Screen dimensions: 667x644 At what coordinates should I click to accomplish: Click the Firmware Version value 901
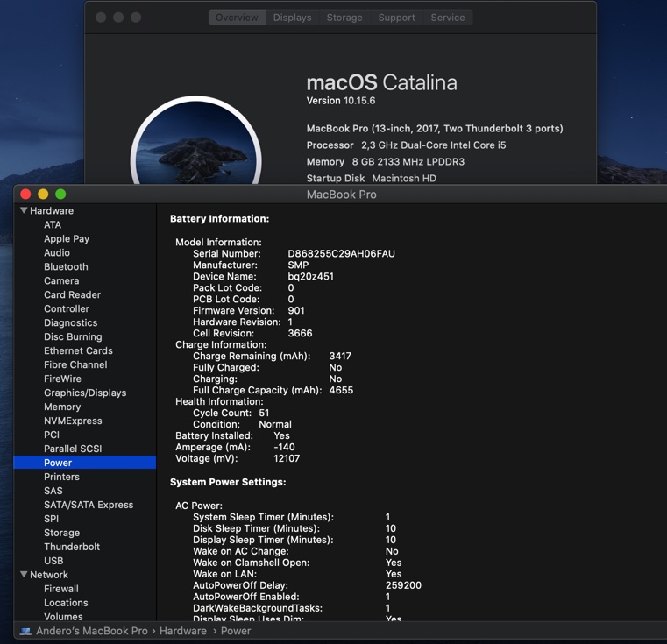(x=295, y=310)
